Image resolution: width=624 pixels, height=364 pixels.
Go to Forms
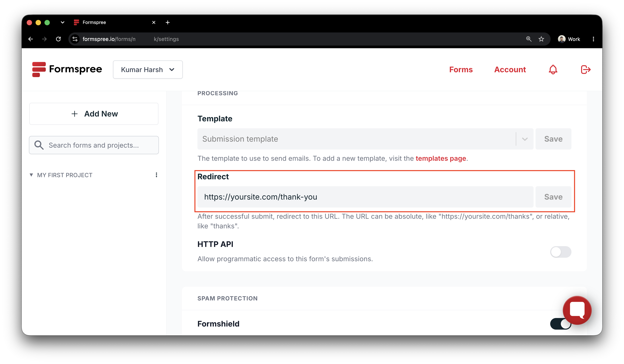[461, 70]
